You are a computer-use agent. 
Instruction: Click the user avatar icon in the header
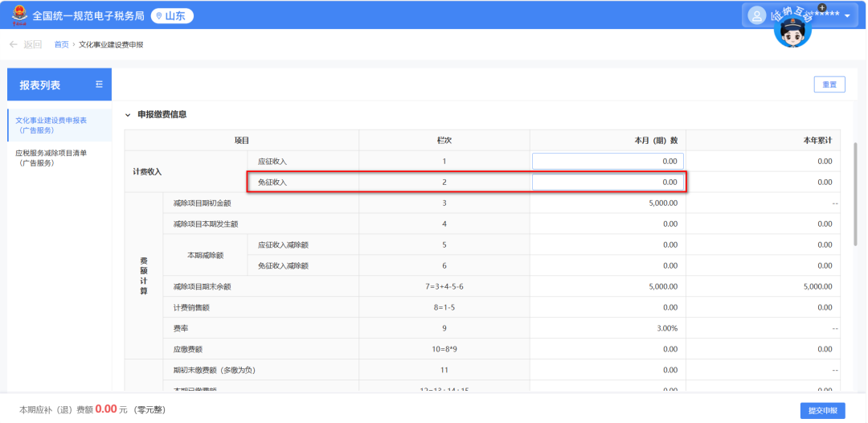pos(756,15)
